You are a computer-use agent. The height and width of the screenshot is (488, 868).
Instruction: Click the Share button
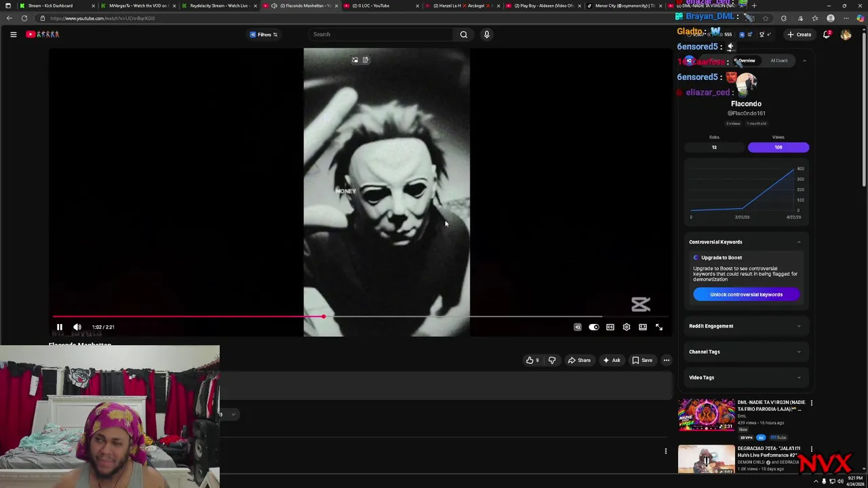579,361
